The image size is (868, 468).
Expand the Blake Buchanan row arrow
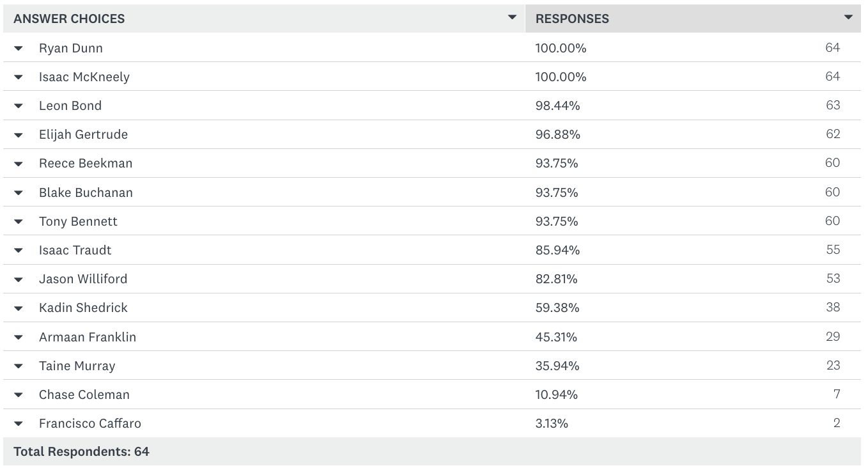coord(19,193)
